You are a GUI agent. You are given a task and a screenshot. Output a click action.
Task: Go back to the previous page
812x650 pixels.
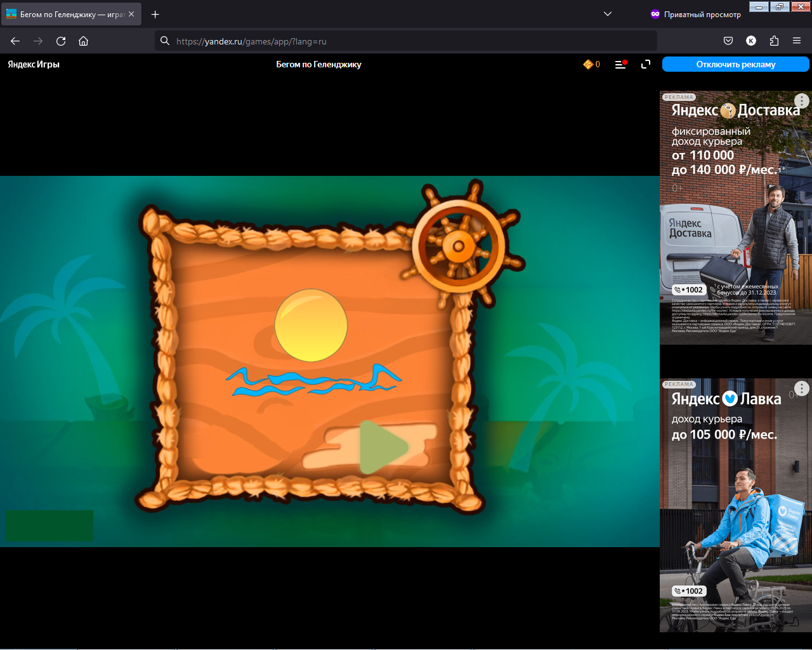[15, 41]
